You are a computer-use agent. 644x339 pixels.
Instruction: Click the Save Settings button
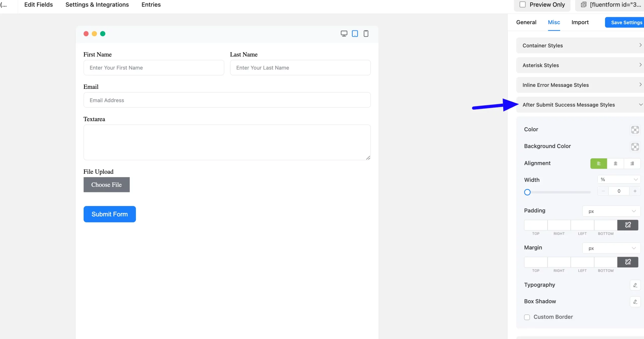point(626,22)
